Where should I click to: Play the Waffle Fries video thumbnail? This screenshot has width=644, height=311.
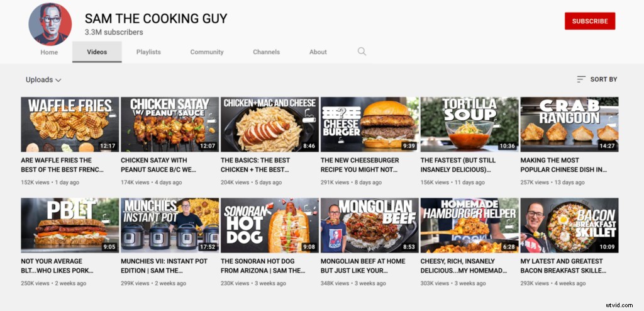point(70,125)
